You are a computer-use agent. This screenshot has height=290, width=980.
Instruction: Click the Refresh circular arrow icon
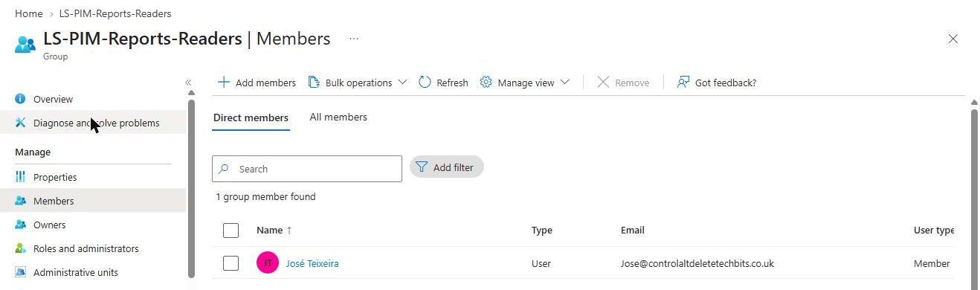tap(425, 83)
